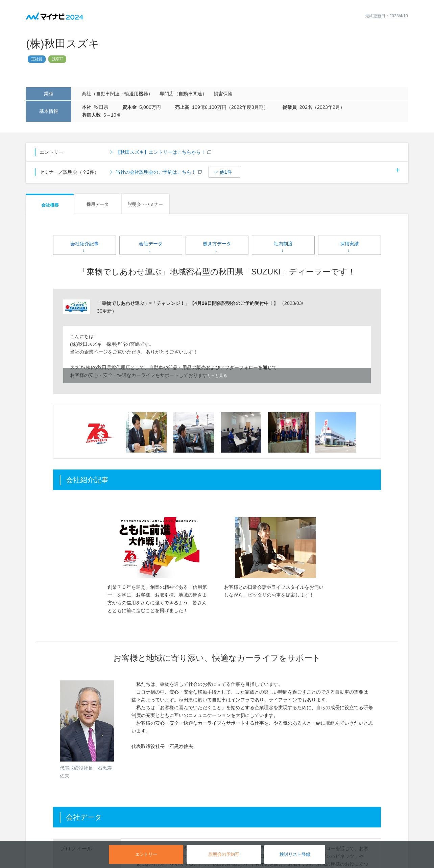Jump to the 社内制度 section

[x=283, y=245]
